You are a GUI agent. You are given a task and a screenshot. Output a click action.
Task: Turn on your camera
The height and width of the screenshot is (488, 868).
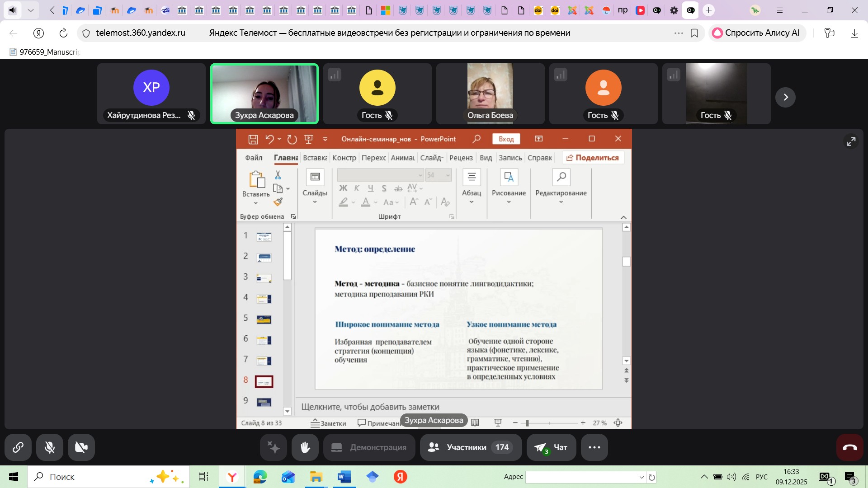click(x=81, y=447)
